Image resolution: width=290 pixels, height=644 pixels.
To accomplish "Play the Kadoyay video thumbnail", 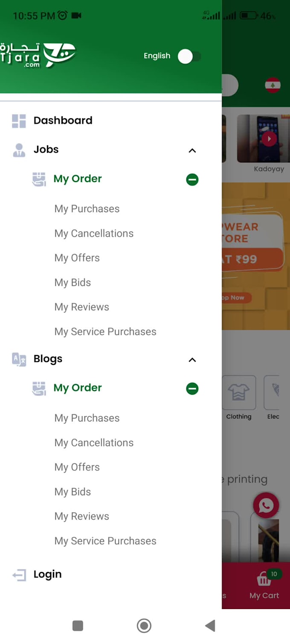I will click(269, 139).
